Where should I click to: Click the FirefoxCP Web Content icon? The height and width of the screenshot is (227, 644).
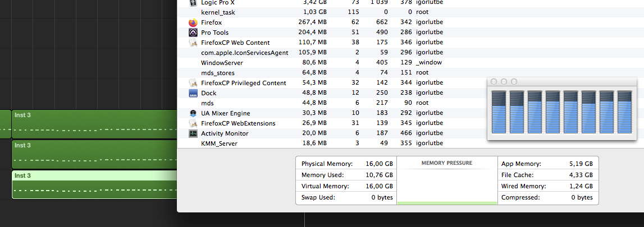(x=193, y=43)
